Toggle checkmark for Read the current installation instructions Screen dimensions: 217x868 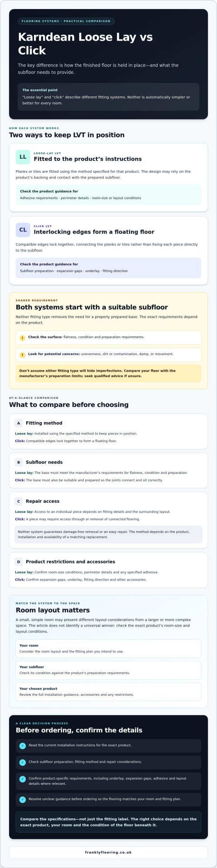pyautogui.click(x=23, y=746)
